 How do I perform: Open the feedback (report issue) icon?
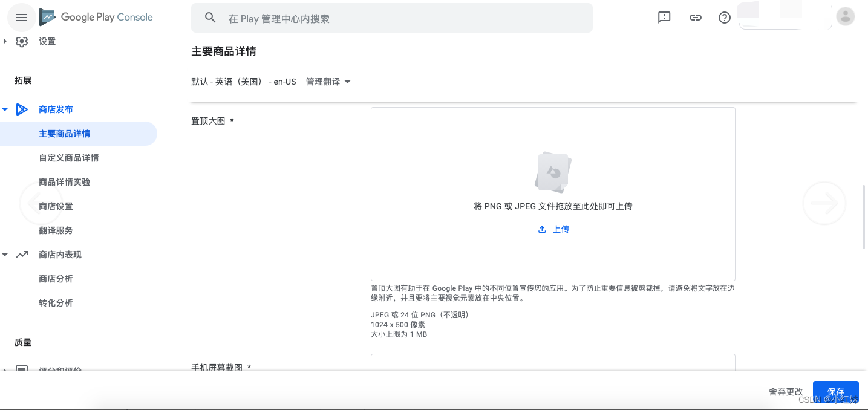coord(664,18)
